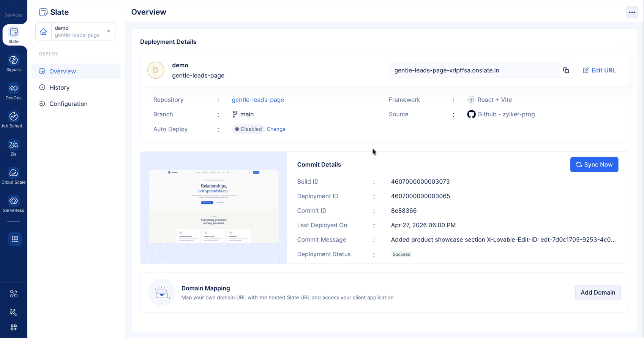The width and height of the screenshot is (644, 338).
Task: Open History in the Deploy menu
Action: [76, 87]
